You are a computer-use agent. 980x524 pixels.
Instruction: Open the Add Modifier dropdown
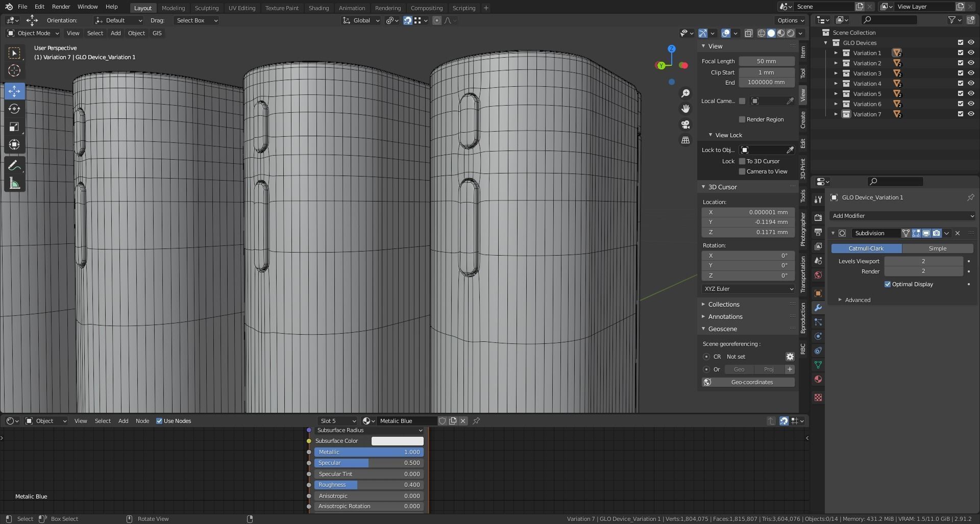coord(902,216)
